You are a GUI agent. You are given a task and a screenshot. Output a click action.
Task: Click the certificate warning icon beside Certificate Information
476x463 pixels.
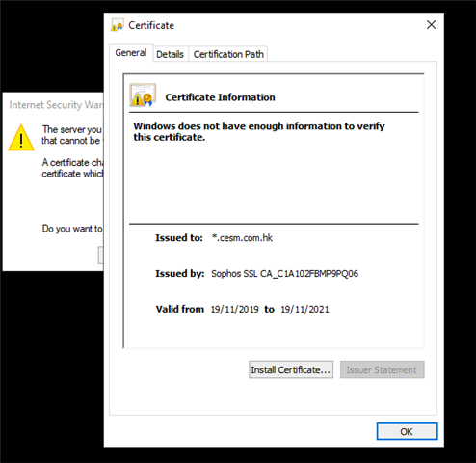(x=143, y=95)
